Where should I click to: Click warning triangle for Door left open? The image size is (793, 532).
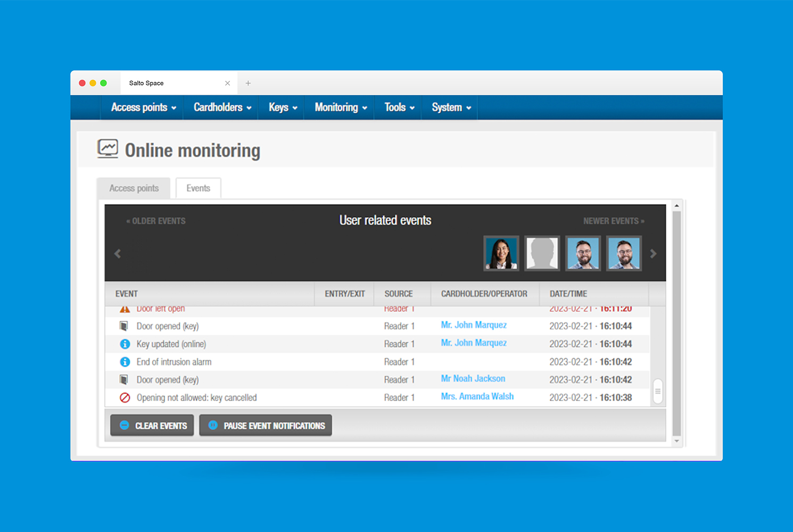[x=125, y=309]
